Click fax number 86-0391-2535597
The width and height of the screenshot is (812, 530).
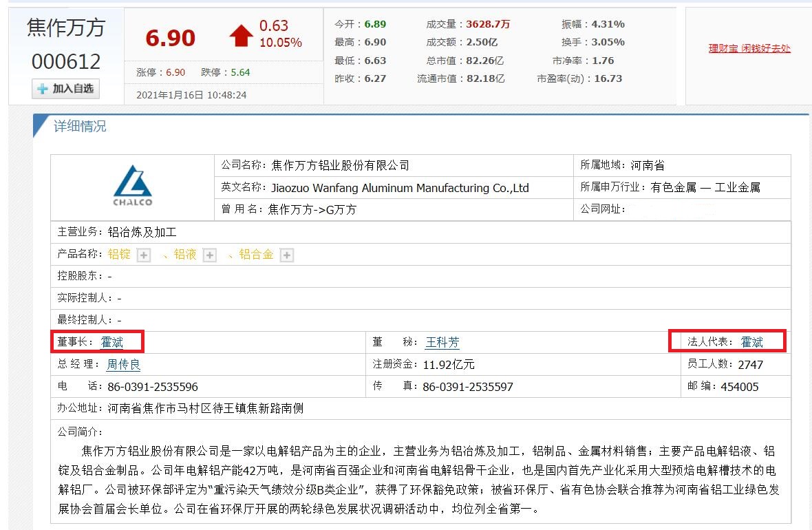pyautogui.click(x=468, y=387)
